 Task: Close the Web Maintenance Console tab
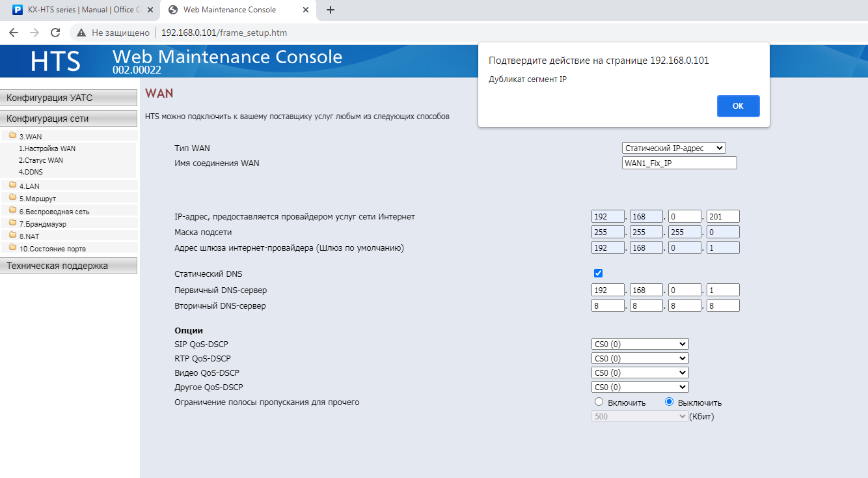306,10
